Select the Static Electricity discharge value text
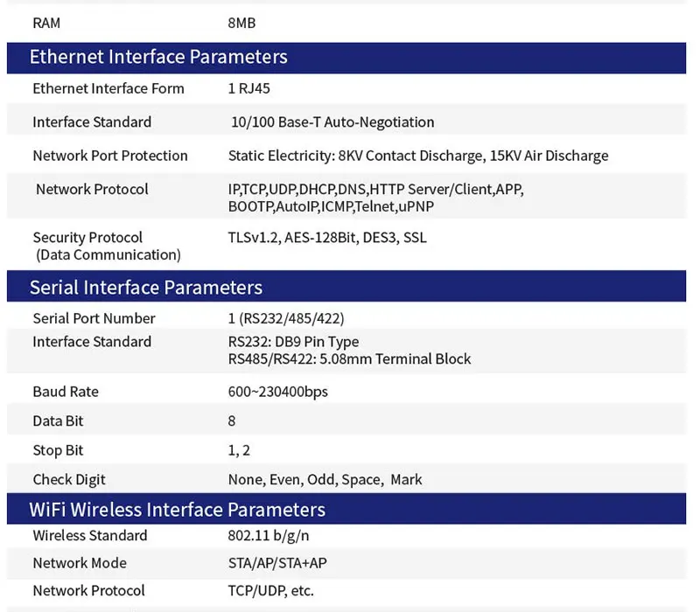The height and width of the screenshot is (612, 700). coord(417,156)
